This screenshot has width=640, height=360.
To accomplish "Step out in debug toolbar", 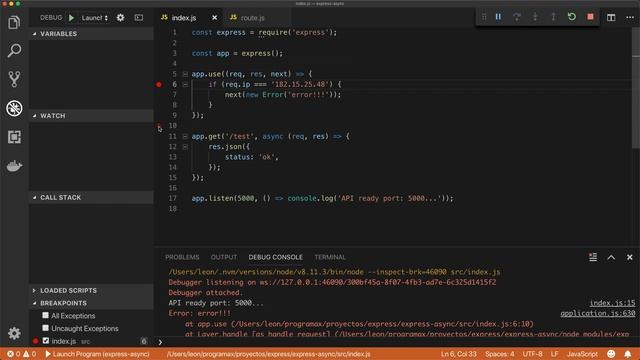I will pyautogui.click(x=553, y=17).
